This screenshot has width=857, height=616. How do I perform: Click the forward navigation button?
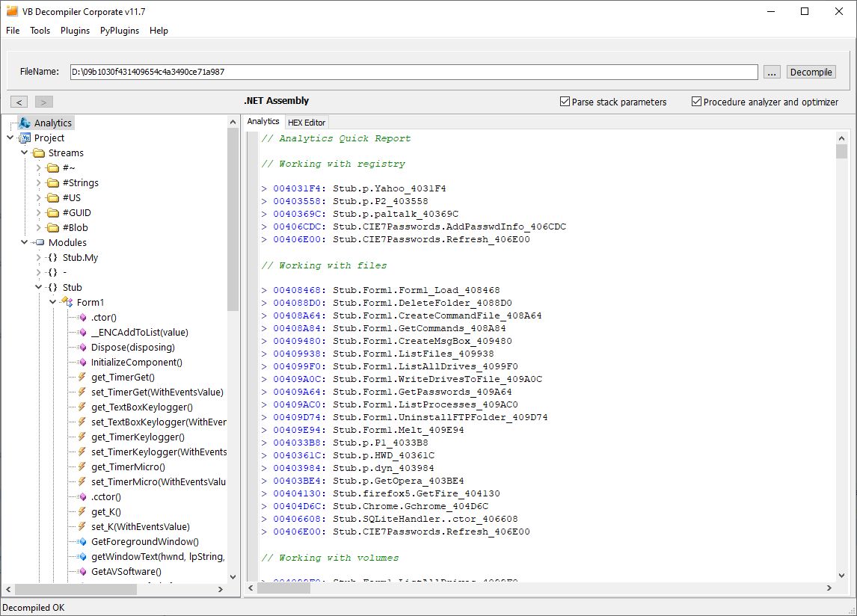43,102
